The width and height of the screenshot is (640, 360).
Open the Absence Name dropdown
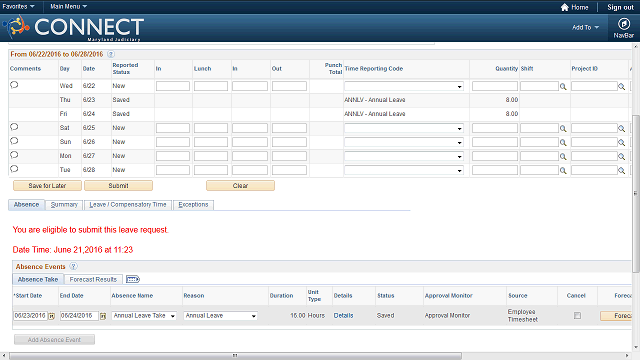pos(144,316)
